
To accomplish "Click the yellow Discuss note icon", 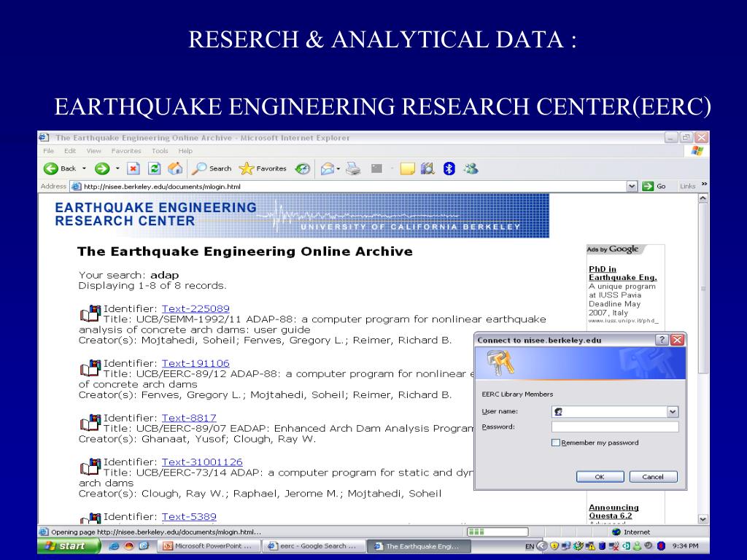I will (x=407, y=168).
